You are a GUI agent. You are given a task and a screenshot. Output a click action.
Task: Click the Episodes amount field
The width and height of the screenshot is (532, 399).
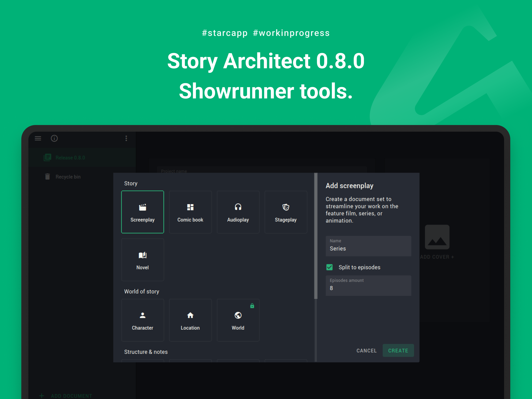point(368,286)
